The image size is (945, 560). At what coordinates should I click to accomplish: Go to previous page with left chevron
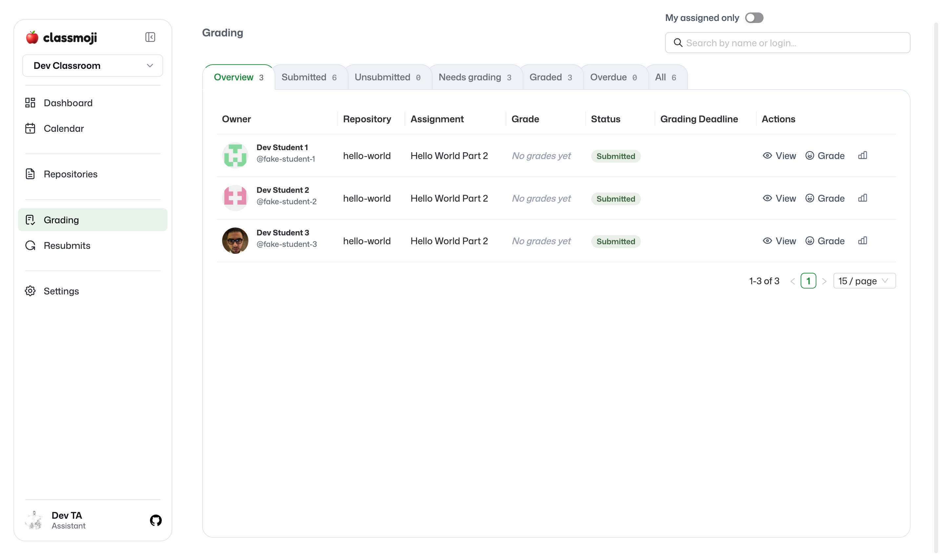pyautogui.click(x=792, y=281)
